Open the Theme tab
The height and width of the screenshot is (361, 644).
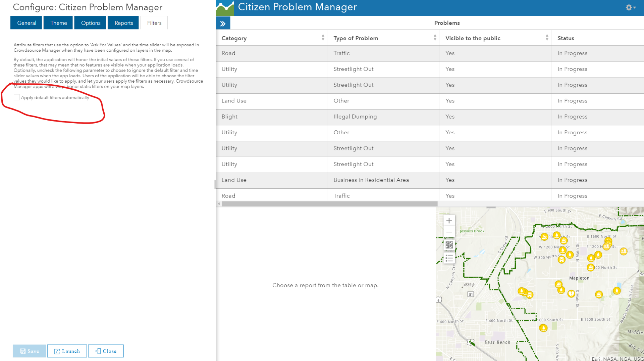point(58,23)
